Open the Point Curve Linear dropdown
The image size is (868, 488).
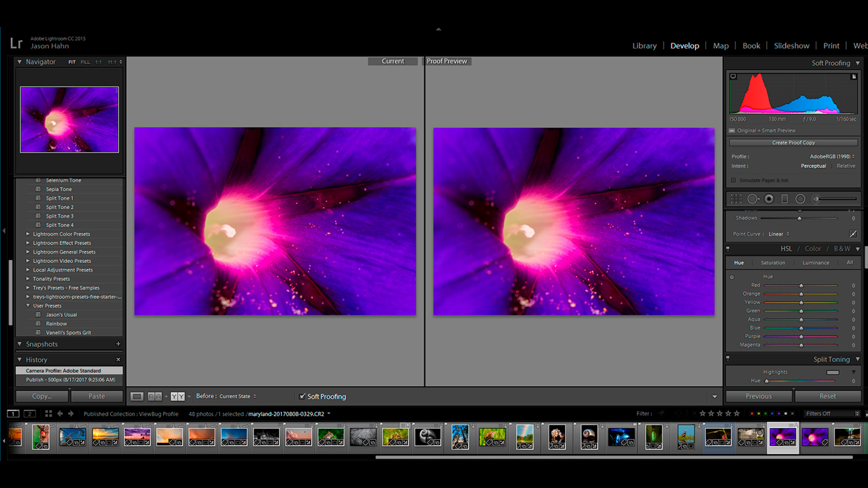point(778,234)
